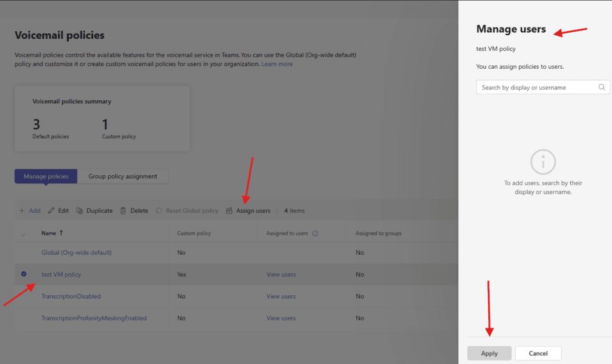Click the Assign users icon
The image size is (612, 364).
[x=229, y=211]
